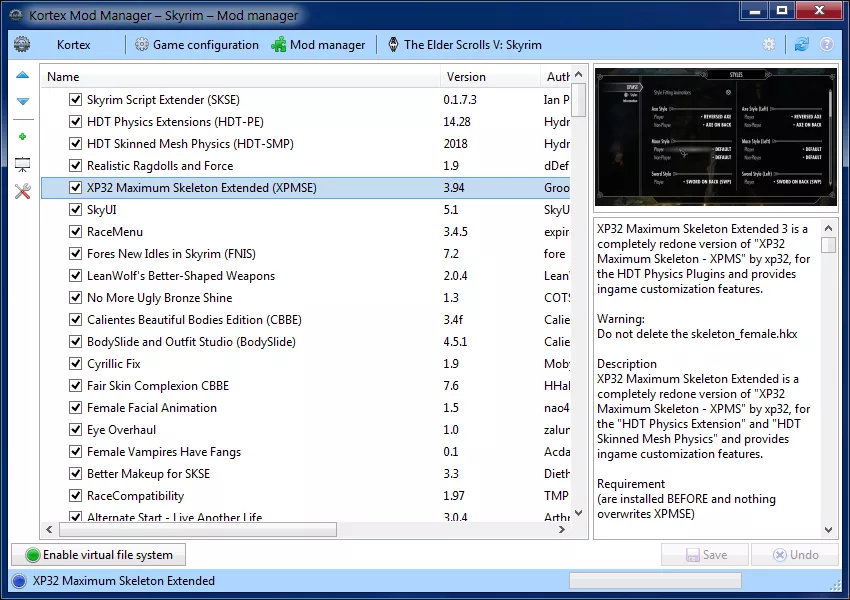Click the blue status bar orb icon
The height and width of the screenshot is (600, 850).
(19, 581)
